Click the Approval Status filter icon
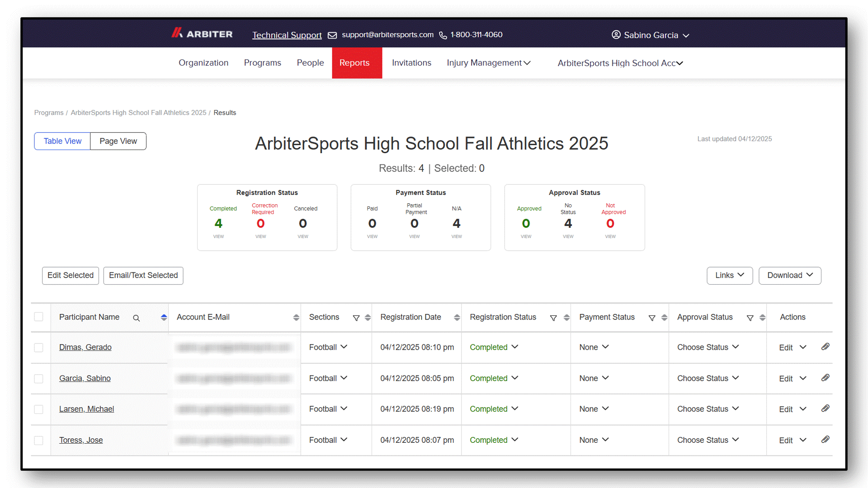Image resolution: width=868 pixels, height=488 pixels. click(750, 318)
